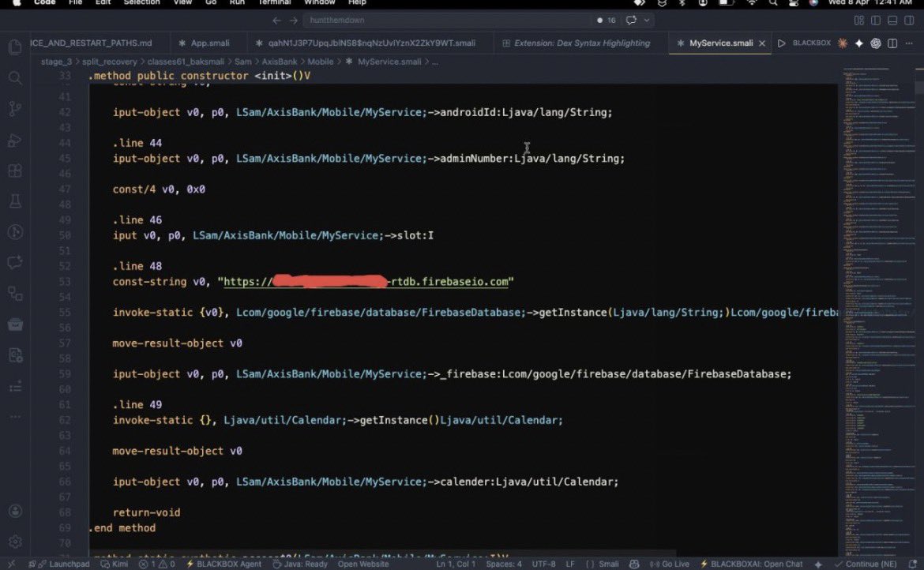Click Continue (NE) in the status bar

(x=866, y=564)
